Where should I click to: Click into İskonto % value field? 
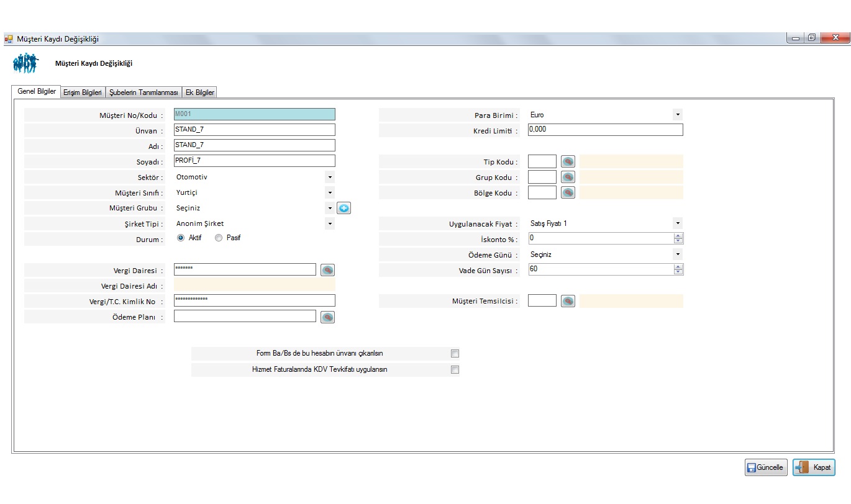click(x=601, y=238)
